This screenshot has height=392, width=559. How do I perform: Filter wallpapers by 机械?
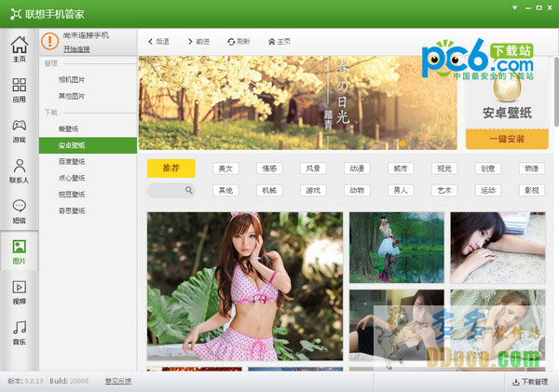pyautogui.click(x=269, y=190)
